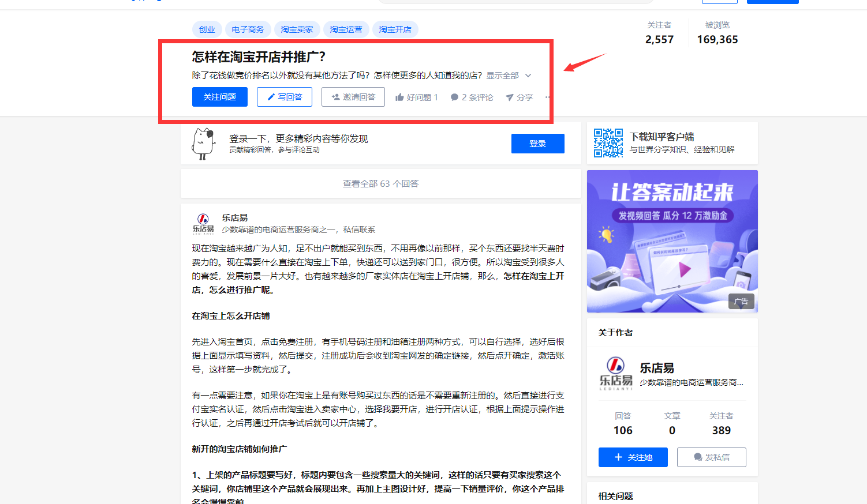Click the 在淘宝上怎么开店铺 subheading
867x504 pixels.
(231, 316)
